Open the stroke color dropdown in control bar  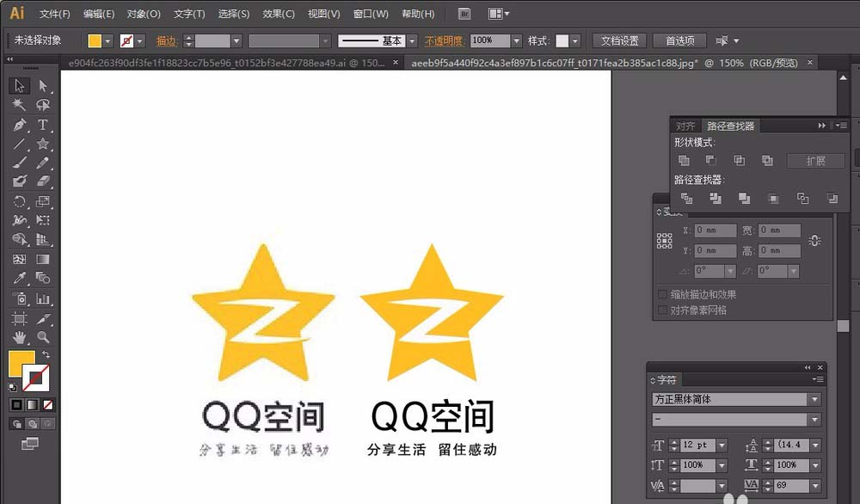point(140,41)
